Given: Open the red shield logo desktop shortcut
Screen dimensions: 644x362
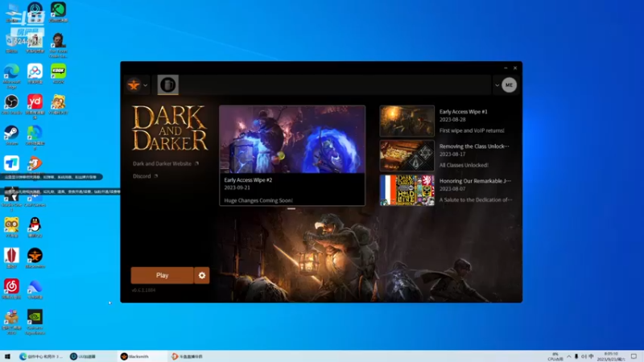Looking at the screenshot, I should coord(11,258).
